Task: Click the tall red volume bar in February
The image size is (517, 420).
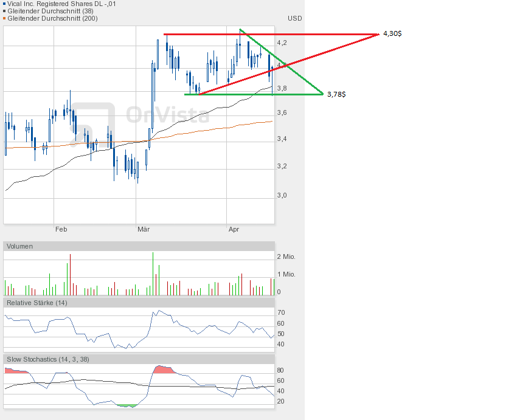Action: pyautogui.click(x=70, y=275)
